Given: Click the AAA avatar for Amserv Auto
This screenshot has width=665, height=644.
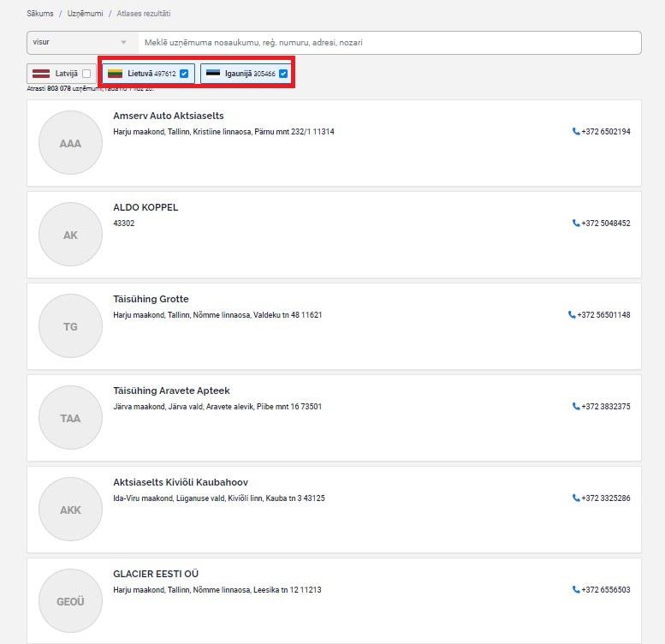Looking at the screenshot, I should [x=70, y=143].
